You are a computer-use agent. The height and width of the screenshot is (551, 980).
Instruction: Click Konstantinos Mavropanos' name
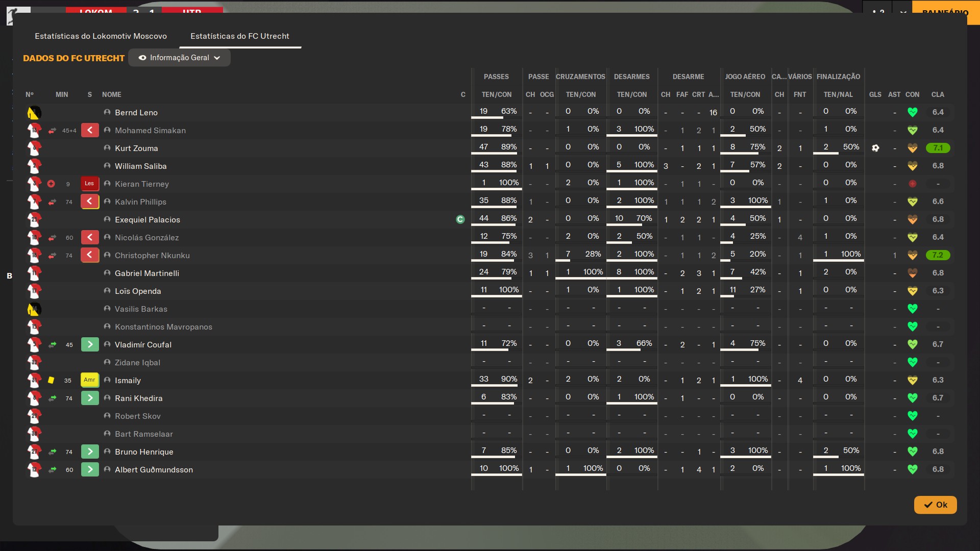click(163, 327)
